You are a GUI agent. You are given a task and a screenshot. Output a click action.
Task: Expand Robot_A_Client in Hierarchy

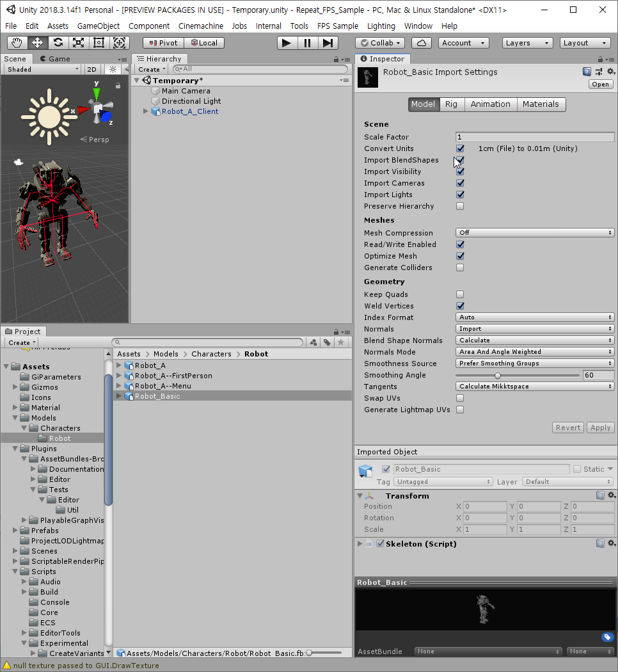[x=146, y=111]
